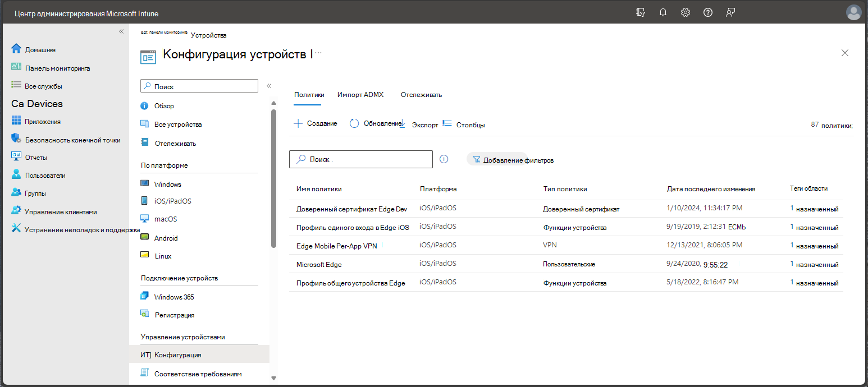Switch to the Импорт ADMX tab
Image resolution: width=868 pixels, height=387 pixels.
[360, 95]
